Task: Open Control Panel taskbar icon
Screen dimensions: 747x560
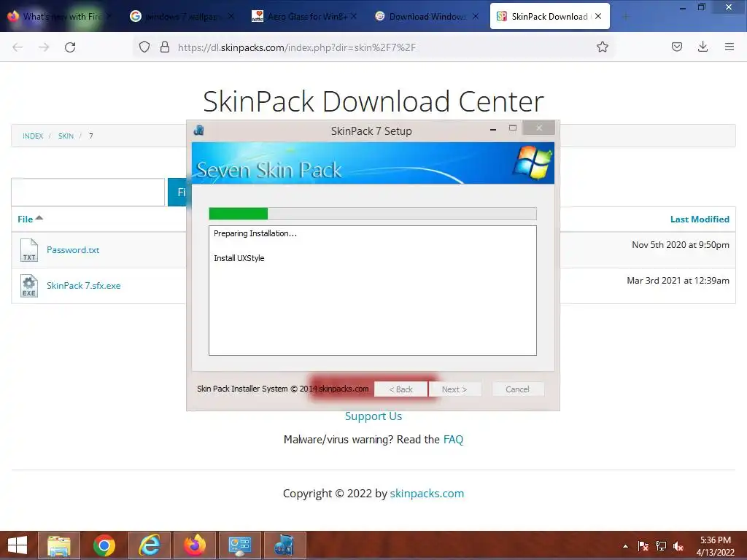Action: coord(239,545)
